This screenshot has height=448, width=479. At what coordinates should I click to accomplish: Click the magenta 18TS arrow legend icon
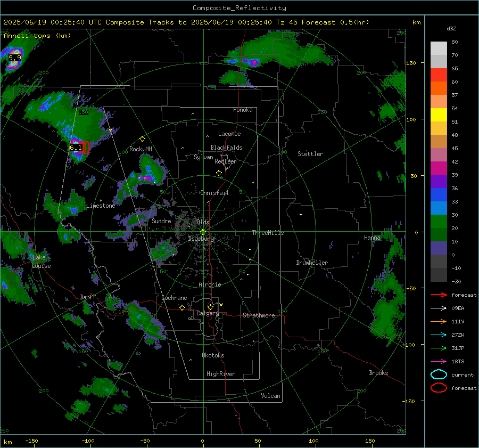point(439,361)
